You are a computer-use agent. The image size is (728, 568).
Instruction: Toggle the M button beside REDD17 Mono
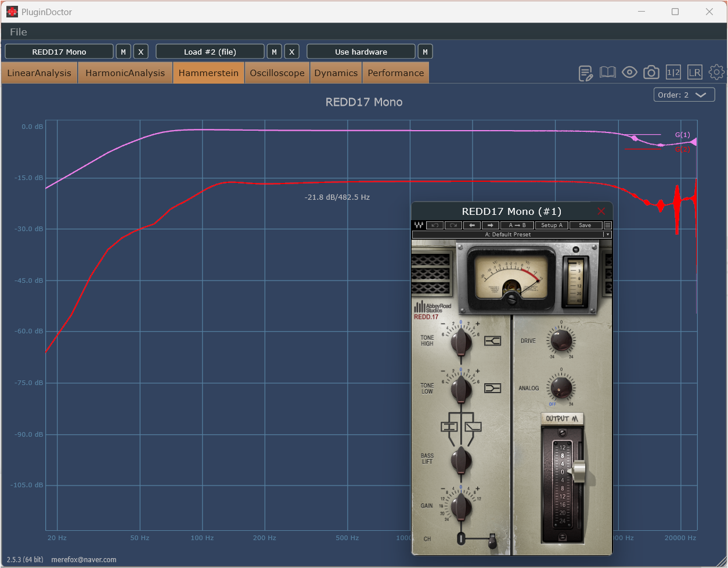(123, 52)
